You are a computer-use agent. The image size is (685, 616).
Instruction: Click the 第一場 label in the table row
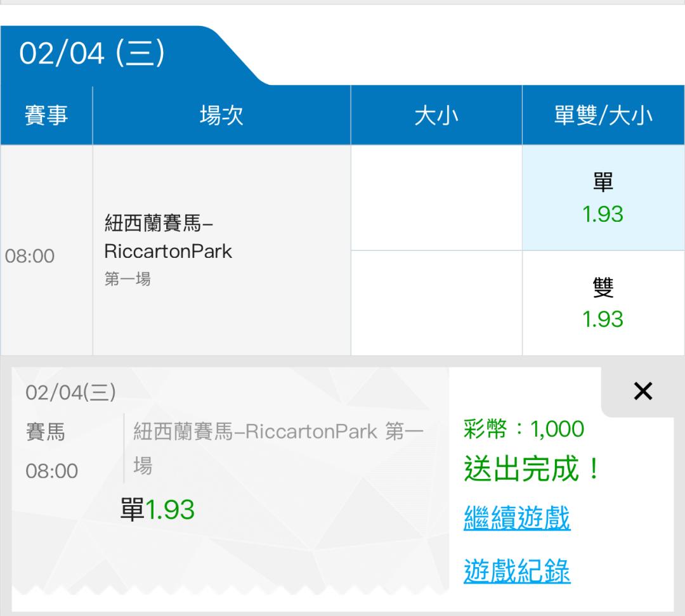(x=127, y=279)
